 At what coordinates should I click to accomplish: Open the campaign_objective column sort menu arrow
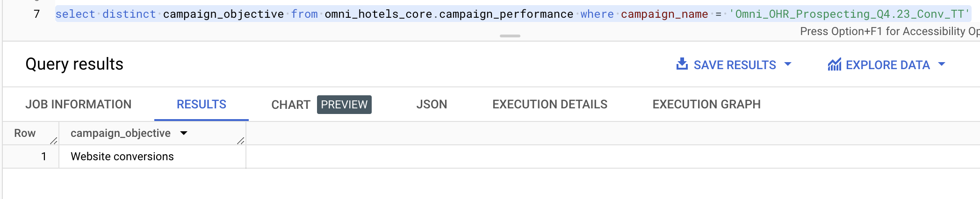(x=184, y=133)
